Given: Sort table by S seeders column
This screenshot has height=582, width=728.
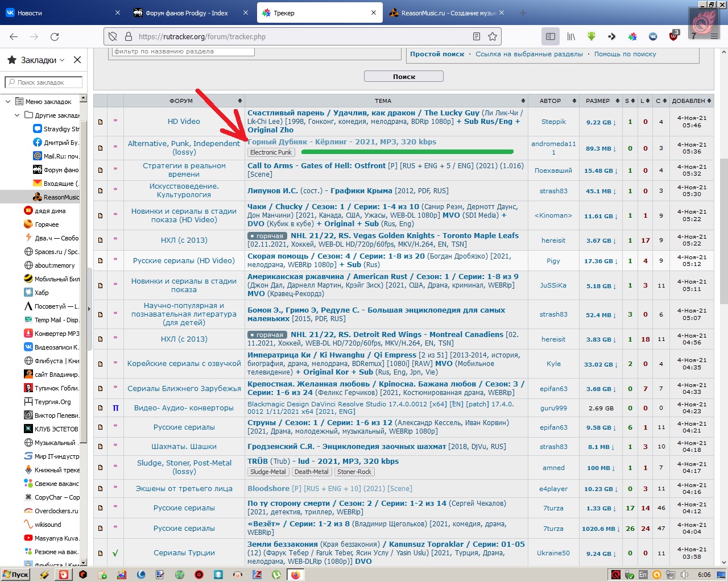Looking at the screenshot, I should point(630,101).
